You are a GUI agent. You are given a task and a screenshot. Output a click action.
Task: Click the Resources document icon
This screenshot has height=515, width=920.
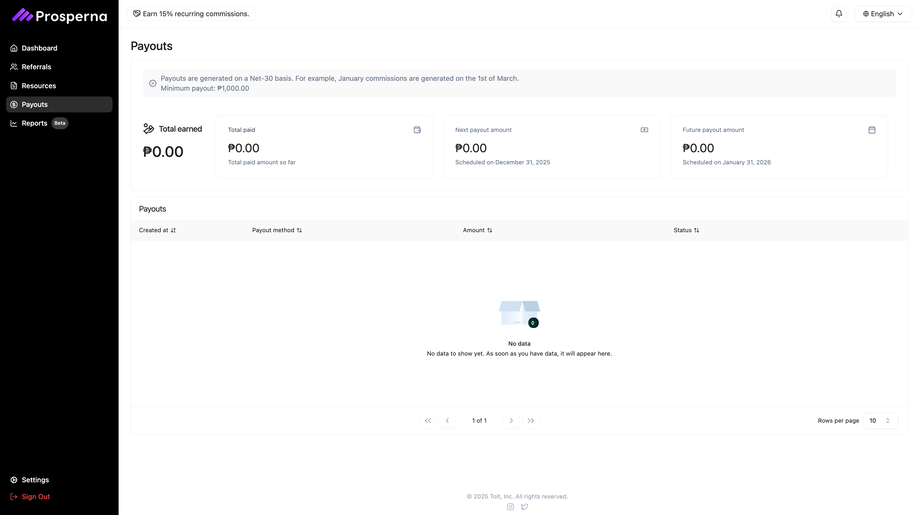pos(13,86)
